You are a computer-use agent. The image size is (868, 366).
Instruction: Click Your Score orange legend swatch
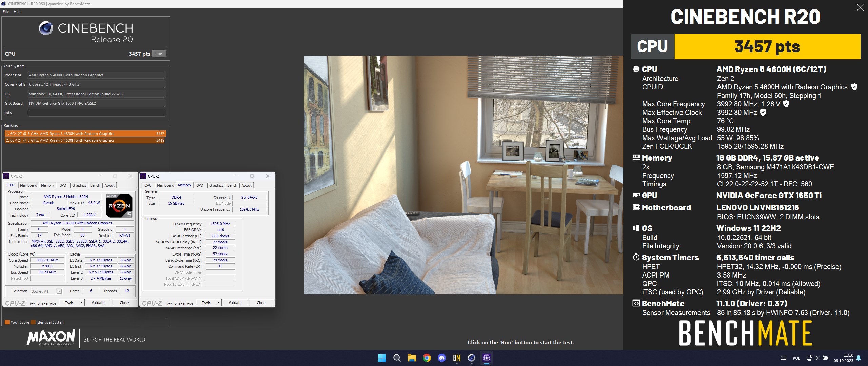7,322
